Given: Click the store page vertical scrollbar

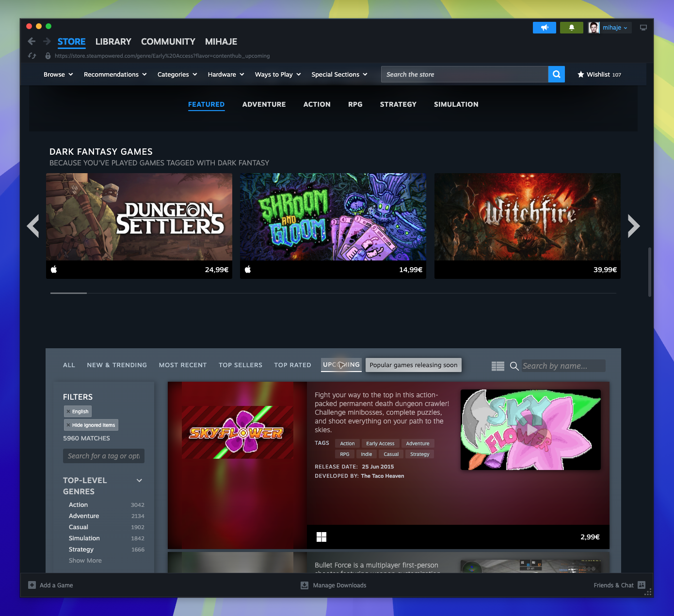Looking at the screenshot, I should pyautogui.click(x=650, y=272).
